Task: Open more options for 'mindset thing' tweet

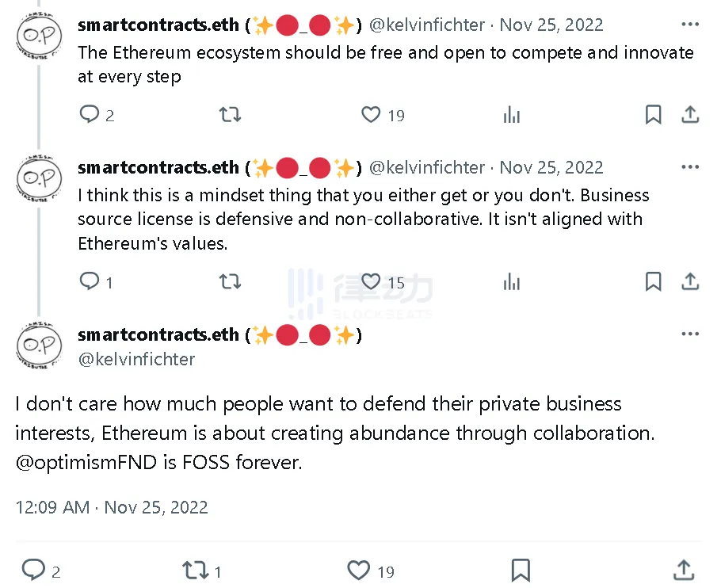Action: tap(690, 167)
